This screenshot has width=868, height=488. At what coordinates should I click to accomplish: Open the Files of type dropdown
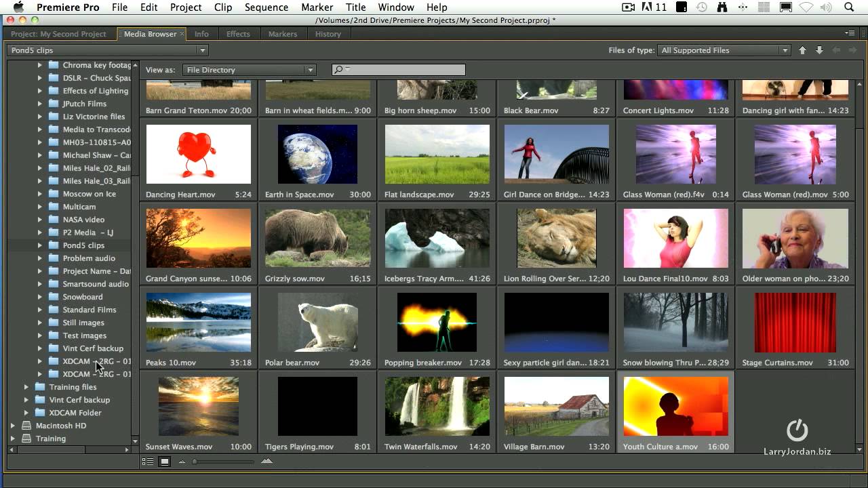coord(724,50)
